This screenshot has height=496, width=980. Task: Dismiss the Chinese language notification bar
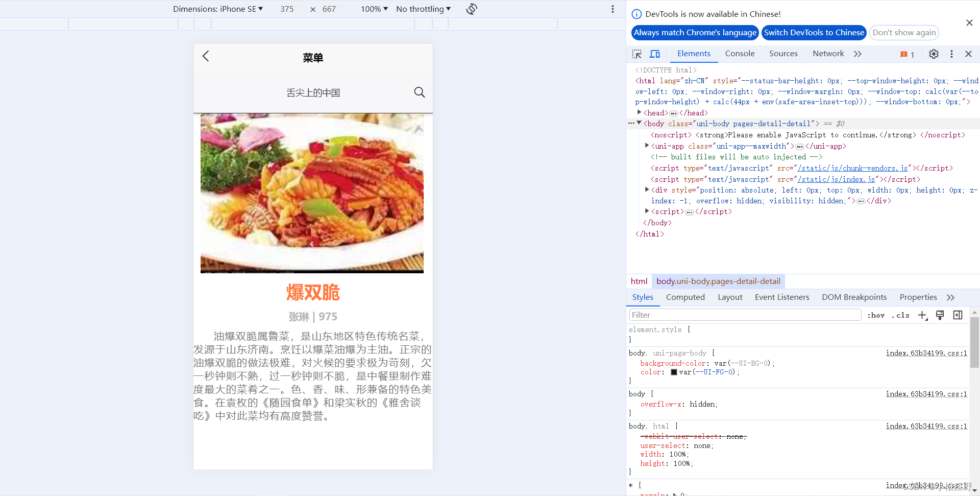click(969, 23)
